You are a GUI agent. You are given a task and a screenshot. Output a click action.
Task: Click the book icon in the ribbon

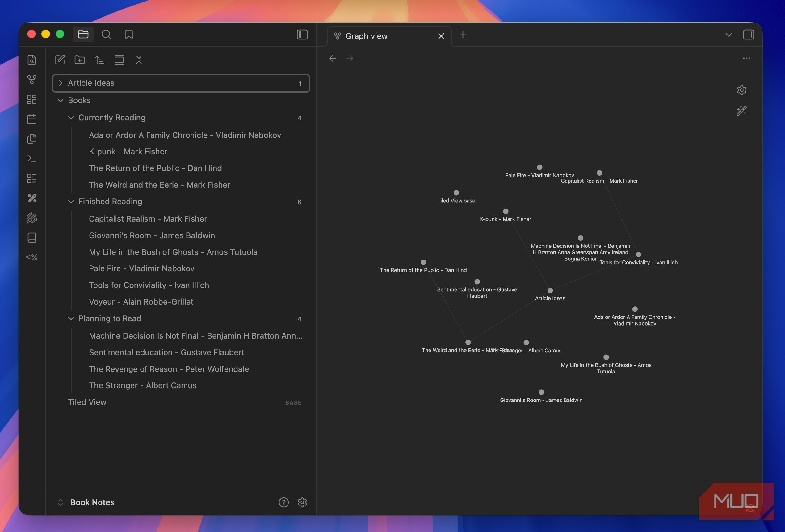coord(32,238)
